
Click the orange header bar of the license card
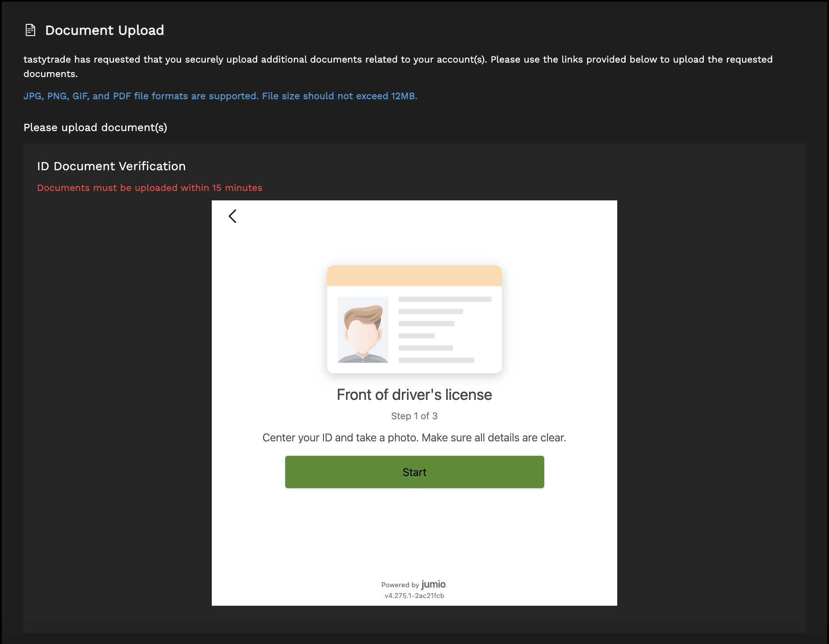(414, 275)
